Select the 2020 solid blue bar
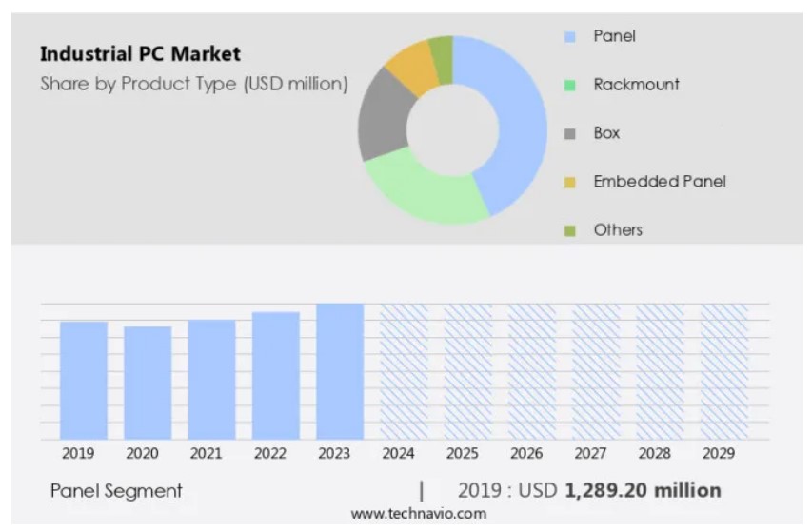The image size is (812, 532). coord(148,383)
